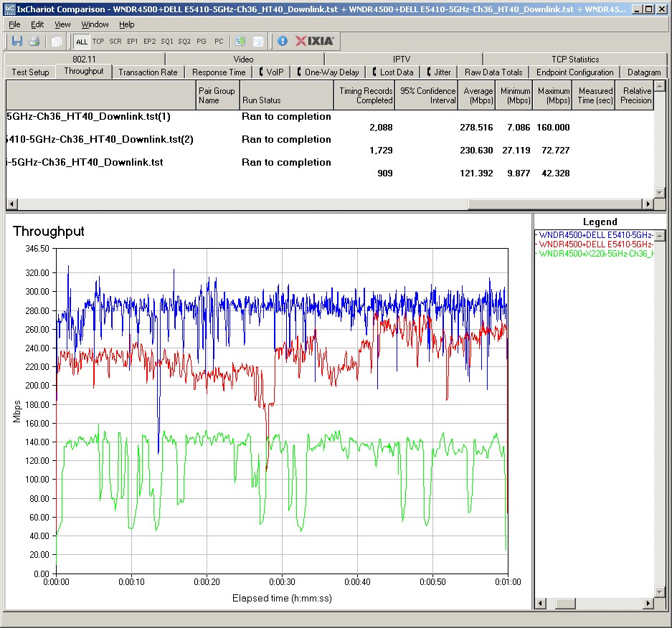Switch to the 802.11 tab

click(x=84, y=59)
